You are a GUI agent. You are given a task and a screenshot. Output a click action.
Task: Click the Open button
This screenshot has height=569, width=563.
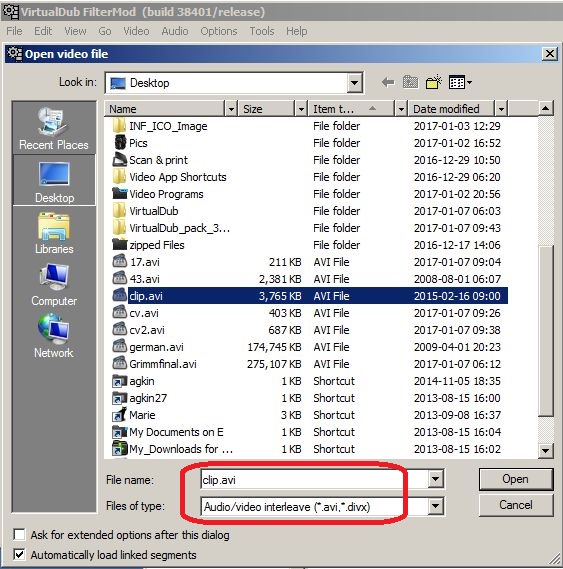click(516, 479)
